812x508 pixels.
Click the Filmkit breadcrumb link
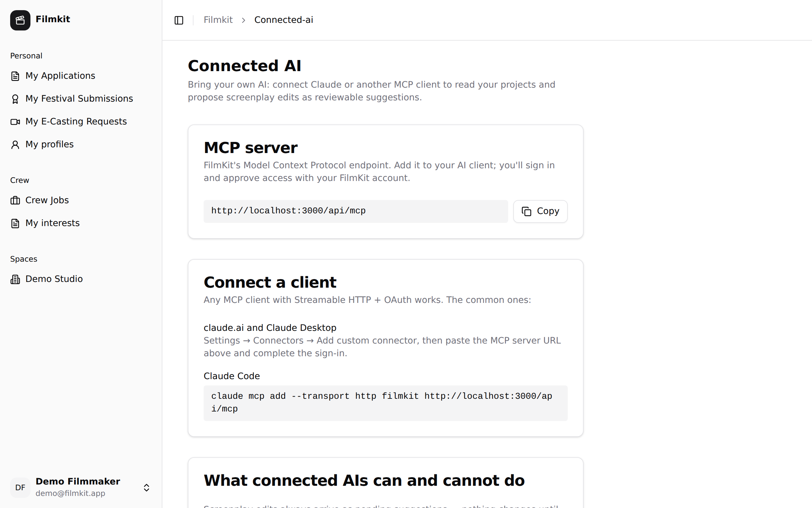(x=218, y=20)
